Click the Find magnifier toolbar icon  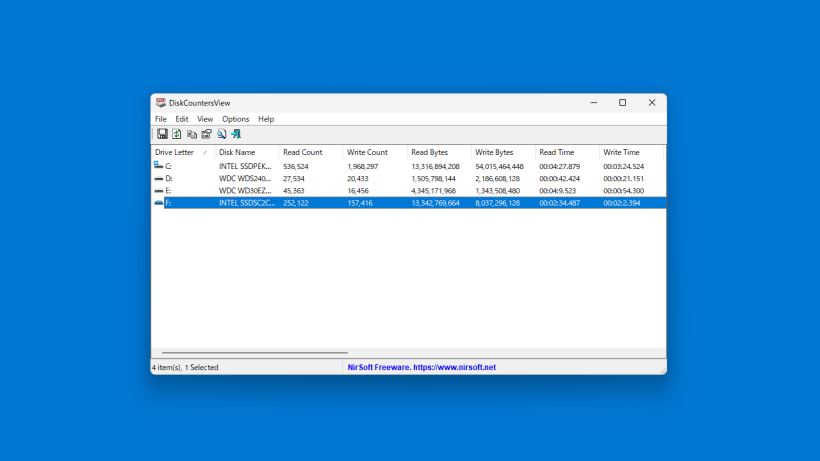[222, 134]
